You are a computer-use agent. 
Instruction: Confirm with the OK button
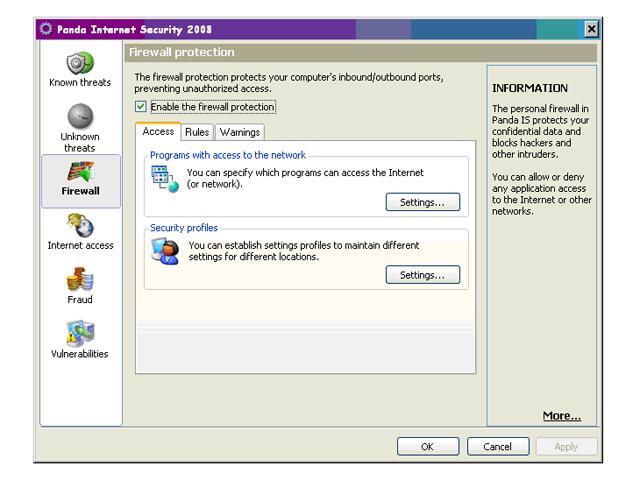428,447
